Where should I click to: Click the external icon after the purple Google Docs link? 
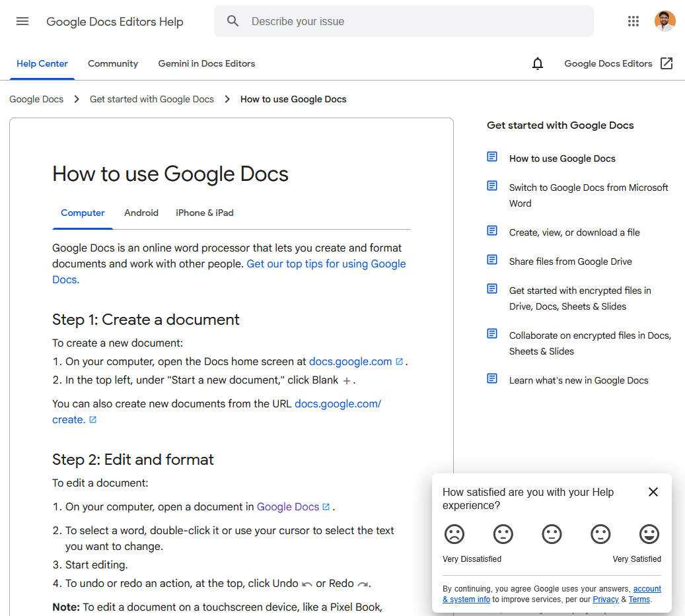pos(326,507)
